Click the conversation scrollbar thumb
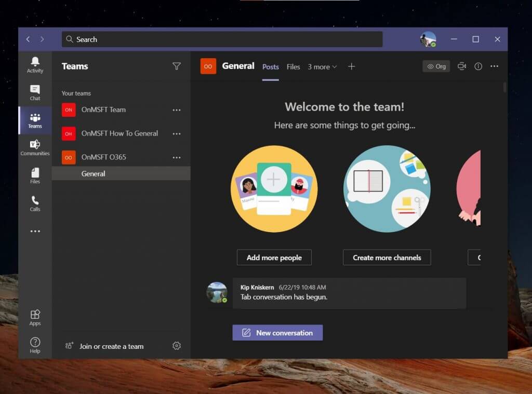Viewport: 532px width, 394px height. coord(505,87)
